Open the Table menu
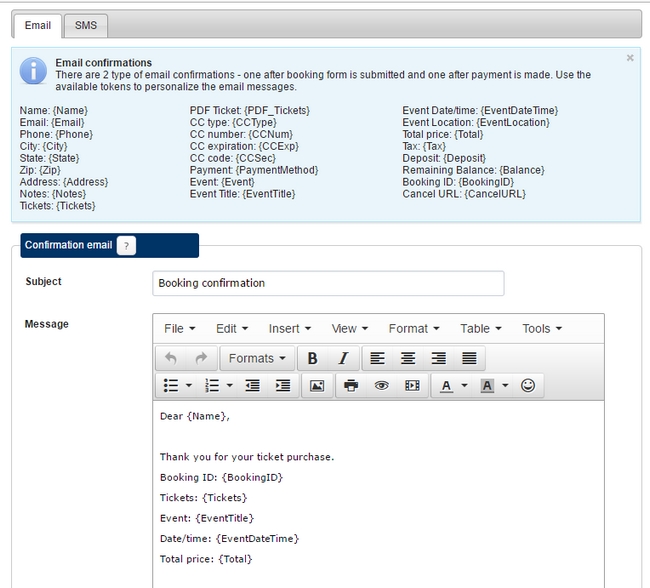Screen dimensions: 650x588 point(481,328)
